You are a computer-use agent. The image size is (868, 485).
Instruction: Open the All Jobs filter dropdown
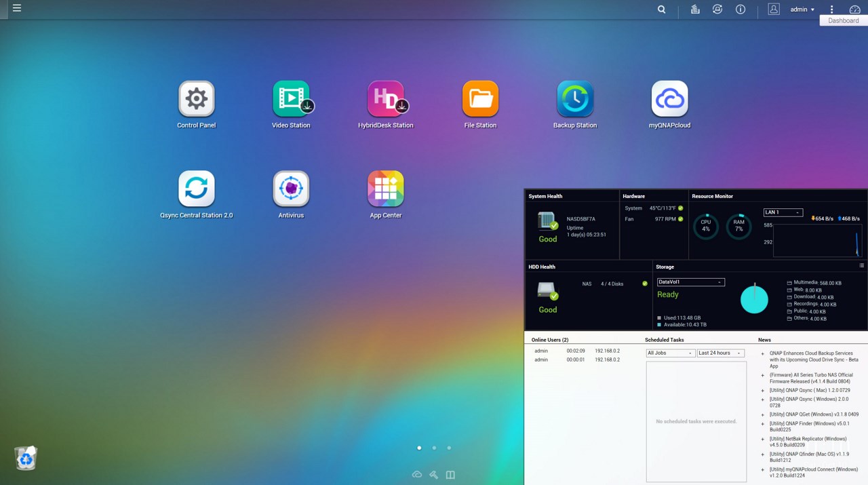tap(671, 353)
